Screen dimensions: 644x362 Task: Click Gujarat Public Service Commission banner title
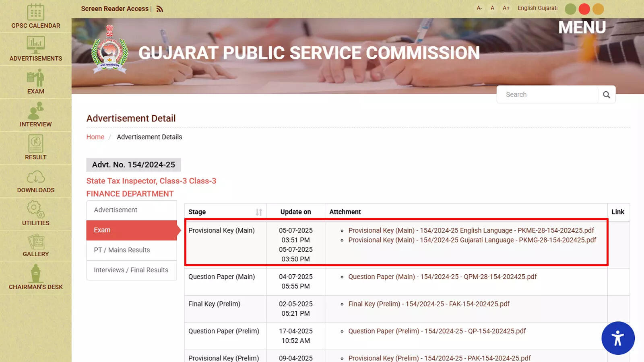(309, 53)
